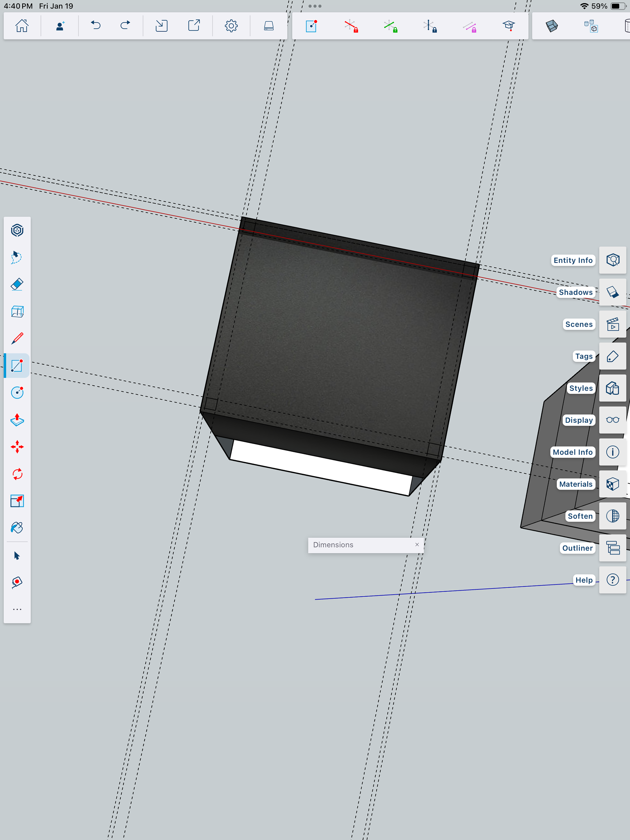This screenshot has height=840, width=630.
Task: Toggle green axis lock
Action: pyautogui.click(x=390, y=26)
